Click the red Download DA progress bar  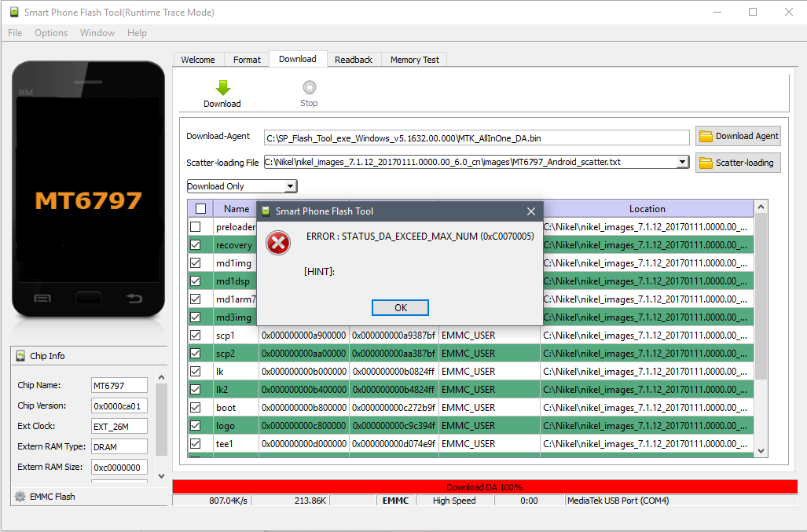[x=484, y=487]
